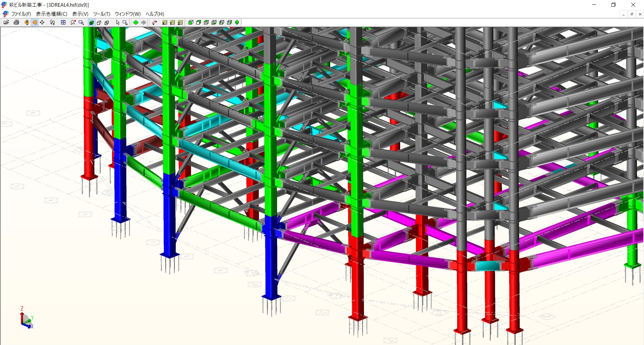
Task: Switch to the first green-faced cube view
Action: point(191,22)
